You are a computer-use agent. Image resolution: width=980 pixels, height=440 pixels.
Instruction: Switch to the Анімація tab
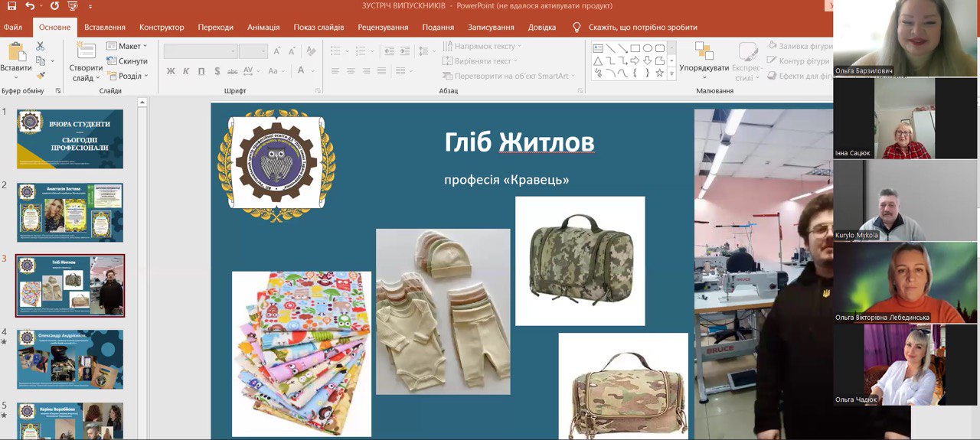263,27
